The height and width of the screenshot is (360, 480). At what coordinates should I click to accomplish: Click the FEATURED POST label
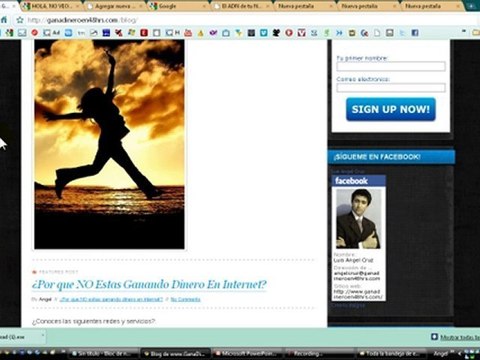(58, 272)
